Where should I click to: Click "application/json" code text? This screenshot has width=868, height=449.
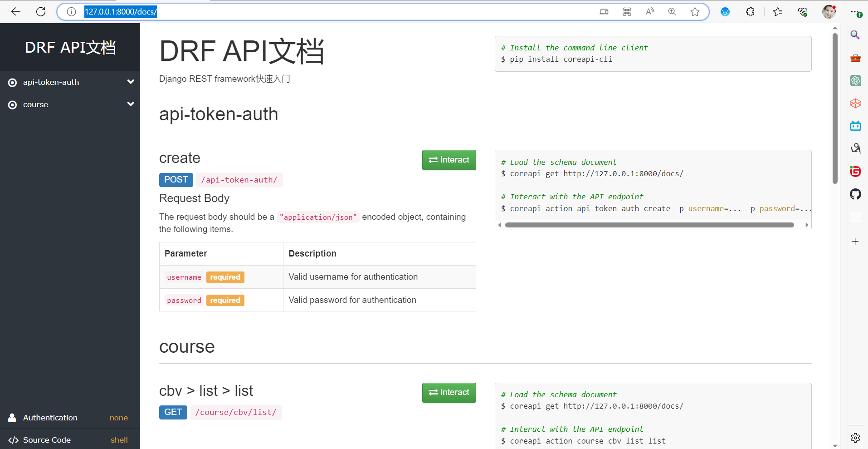[x=318, y=217]
